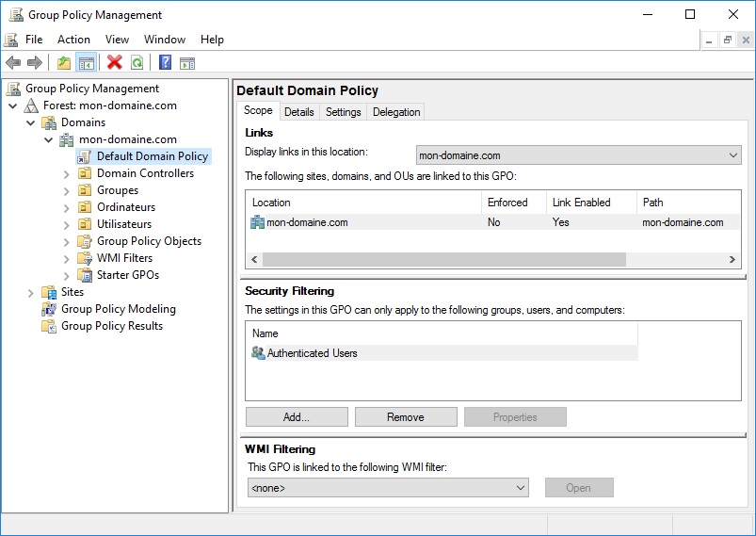Select the Authenticated Users entry

pyautogui.click(x=442, y=352)
